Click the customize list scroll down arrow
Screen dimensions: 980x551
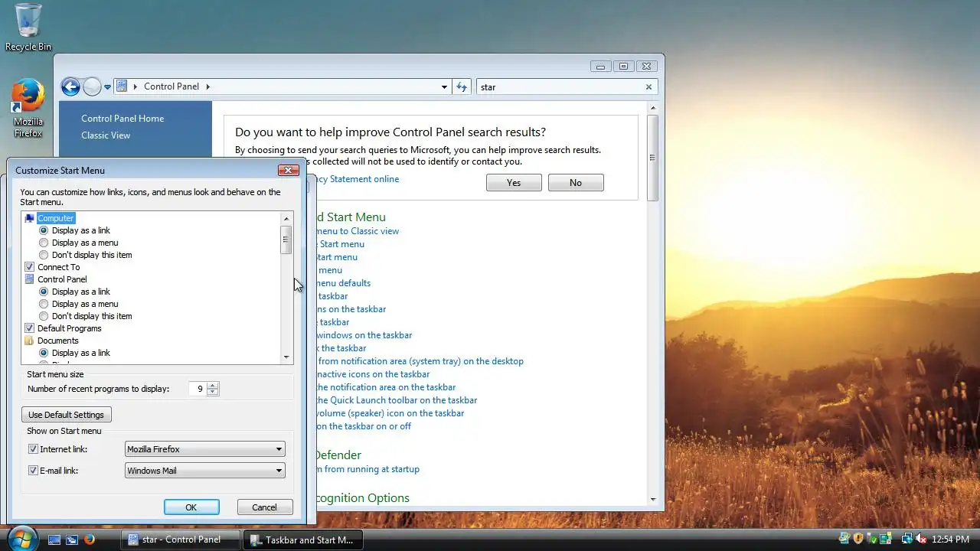point(286,357)
